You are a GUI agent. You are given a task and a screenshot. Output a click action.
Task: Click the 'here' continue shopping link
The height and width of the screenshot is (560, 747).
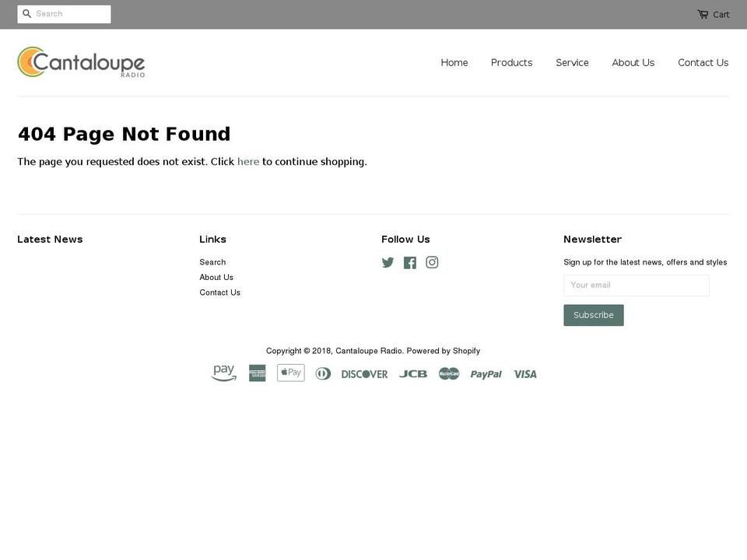pyautogui.click(x=248, y=162)
